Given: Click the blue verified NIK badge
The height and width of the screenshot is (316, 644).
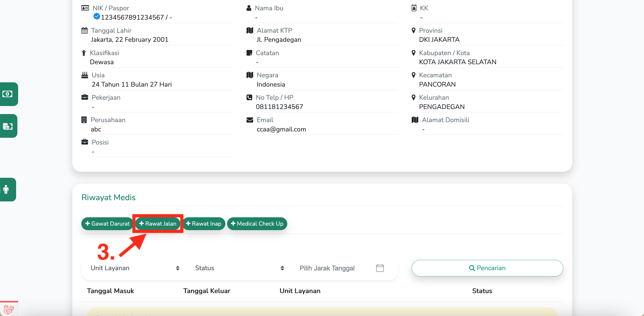Looking at the screenshot, I should 96,17.
